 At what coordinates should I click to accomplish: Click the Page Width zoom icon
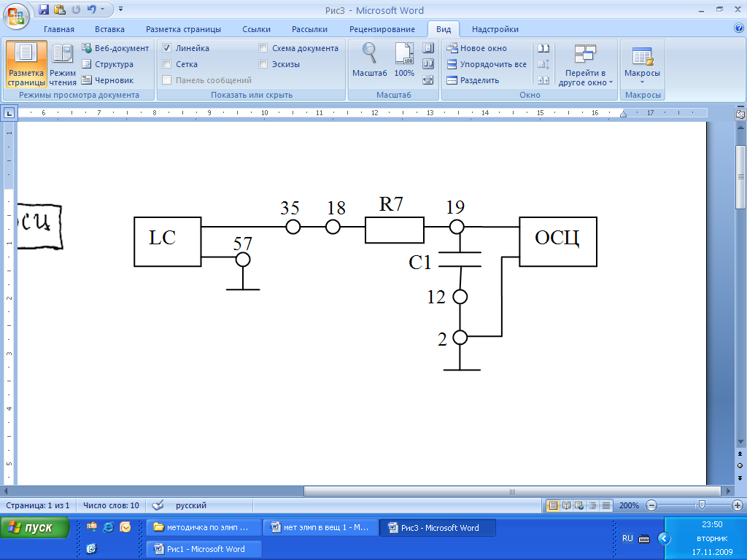click(x=428, y=80)
